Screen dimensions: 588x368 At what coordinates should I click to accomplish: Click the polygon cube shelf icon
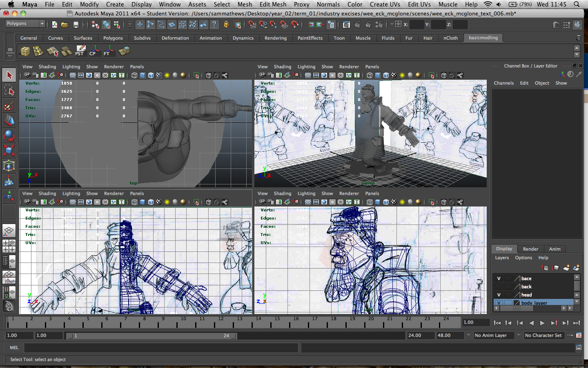[25, 51]
